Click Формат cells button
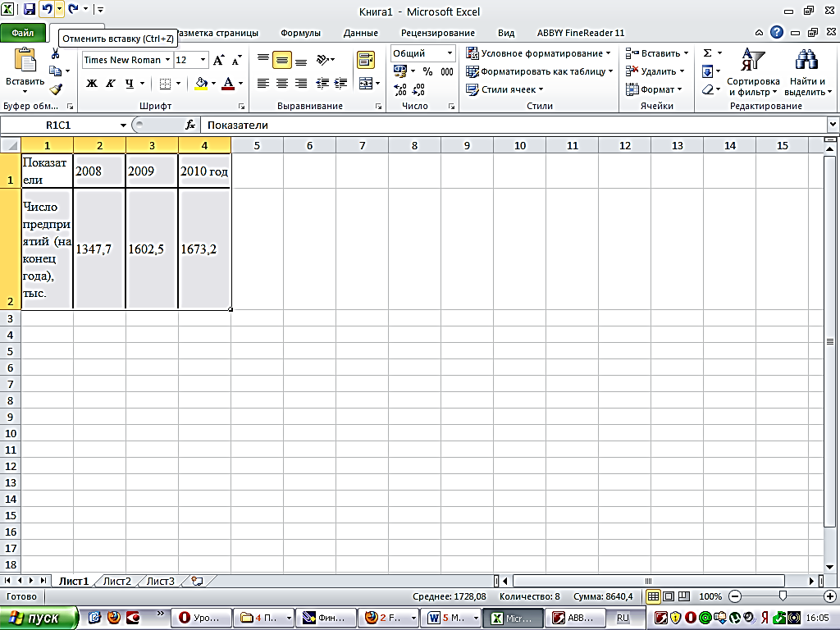The width and height of the screenshot is (840, 630). click(x=654, y=89)
